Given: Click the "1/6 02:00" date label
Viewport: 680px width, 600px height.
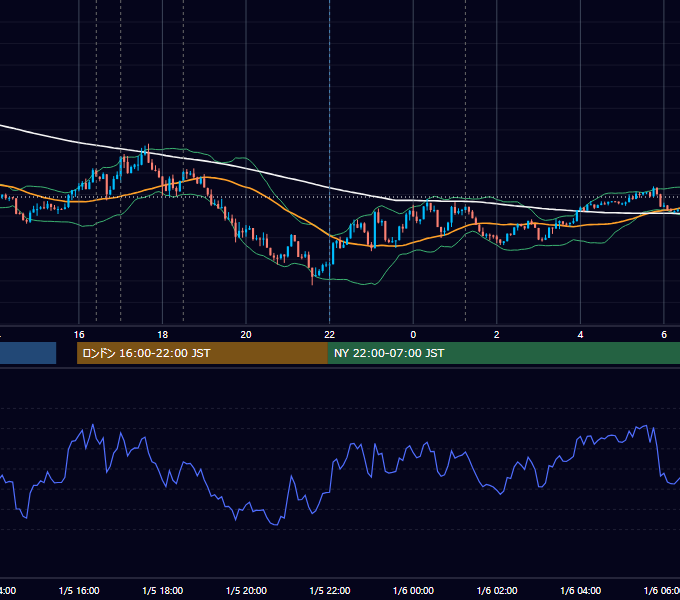Looking at the screenshot, I should [497, 590].
